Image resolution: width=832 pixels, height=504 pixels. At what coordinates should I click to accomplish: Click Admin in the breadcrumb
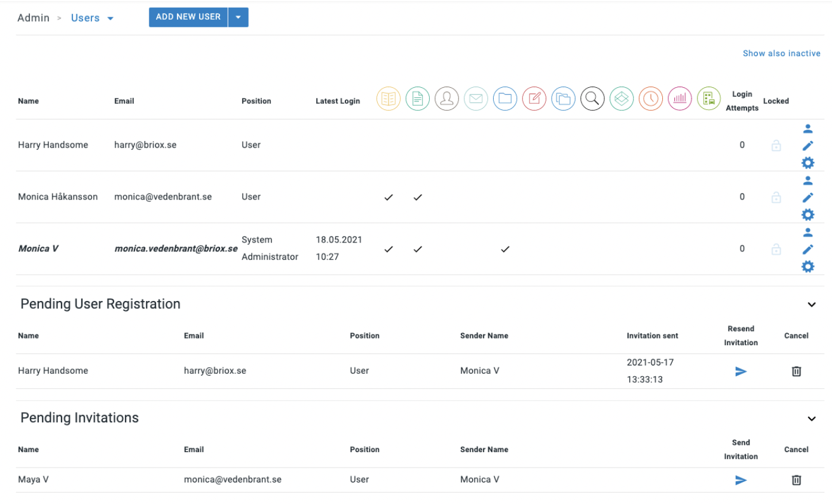coord(33,18)
